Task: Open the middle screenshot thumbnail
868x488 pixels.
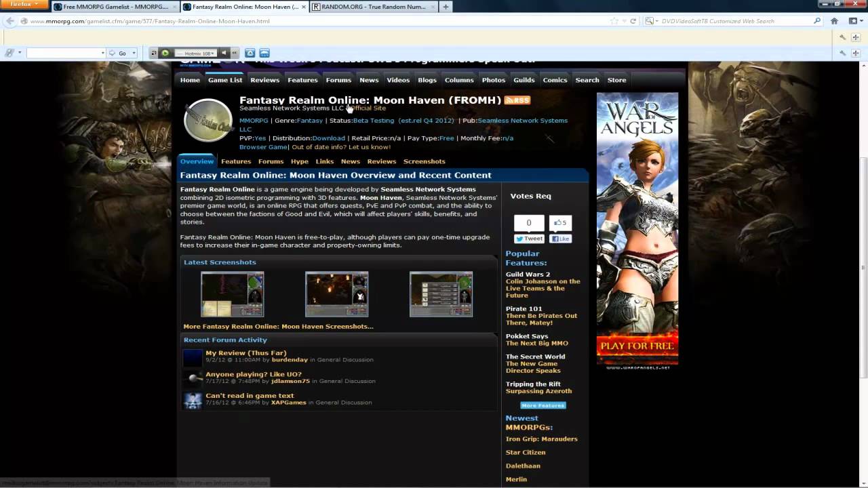Action: [x=336, y=294]
